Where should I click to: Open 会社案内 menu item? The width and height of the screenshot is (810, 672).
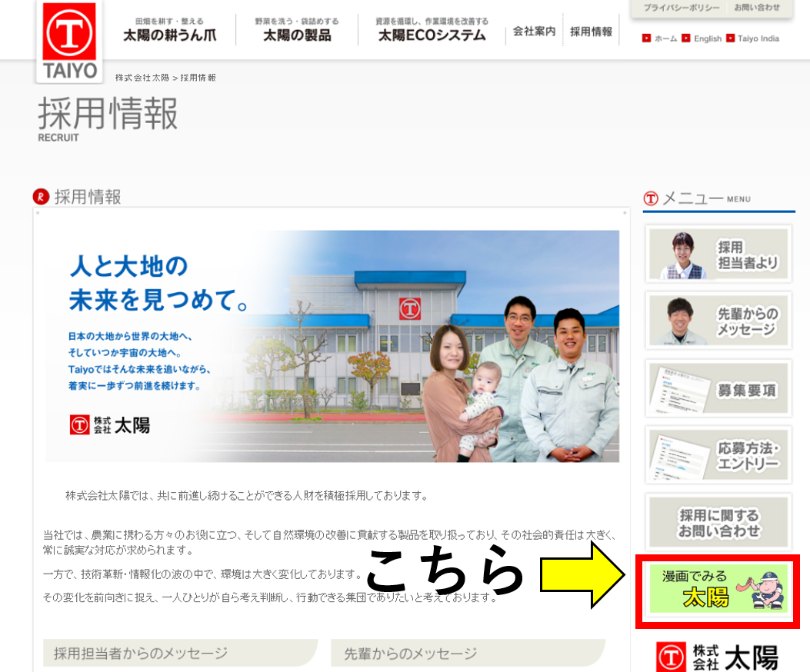(x=534, y=32)
